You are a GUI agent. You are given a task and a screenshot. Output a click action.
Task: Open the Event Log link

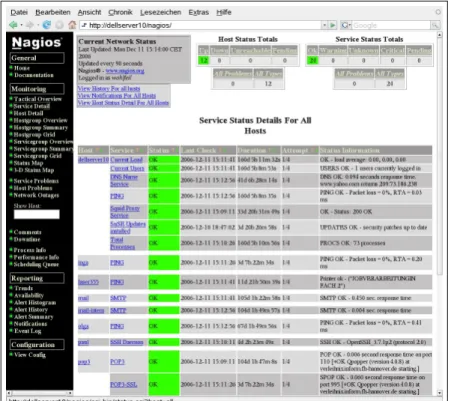27,331
